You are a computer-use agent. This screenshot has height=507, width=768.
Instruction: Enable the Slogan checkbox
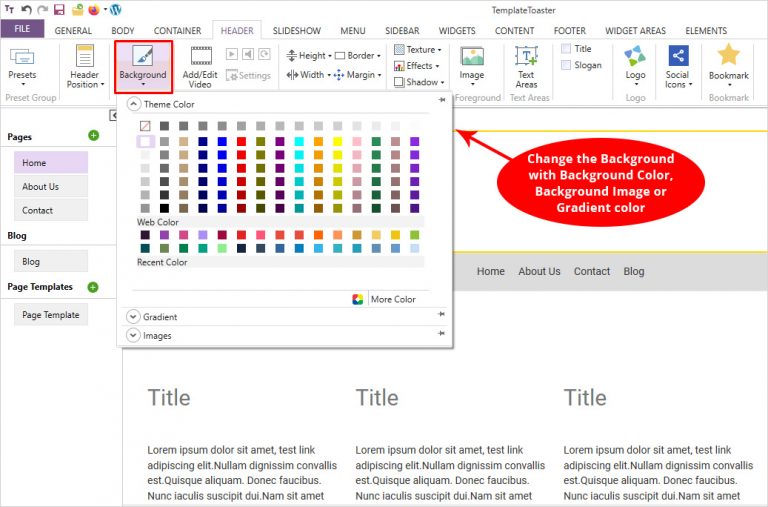point(567,65)
